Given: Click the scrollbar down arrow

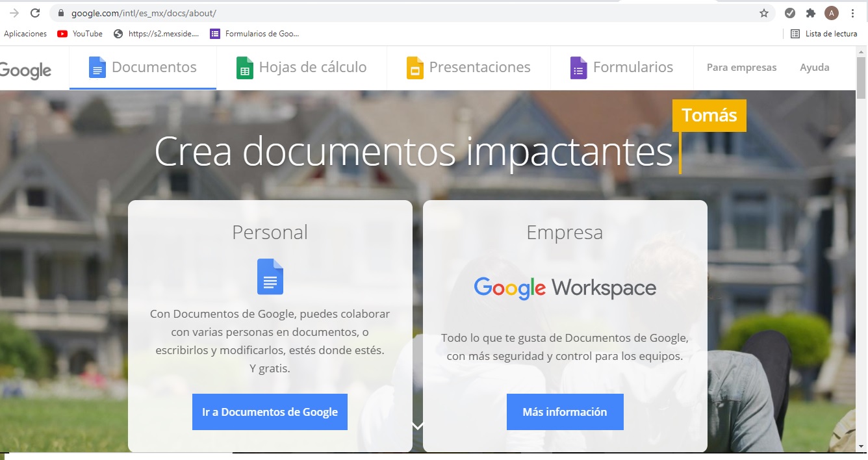Looking at the screenshot, I should coord(862,446).
